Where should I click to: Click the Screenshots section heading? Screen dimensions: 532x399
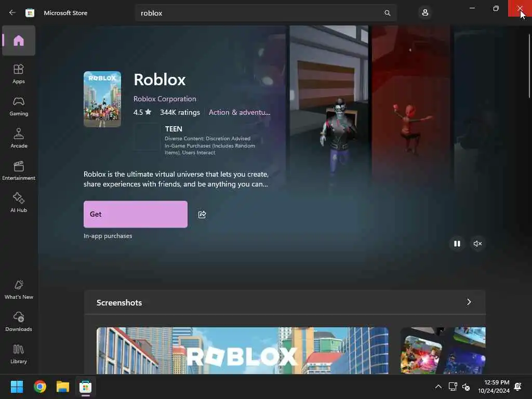coord(119,303)
